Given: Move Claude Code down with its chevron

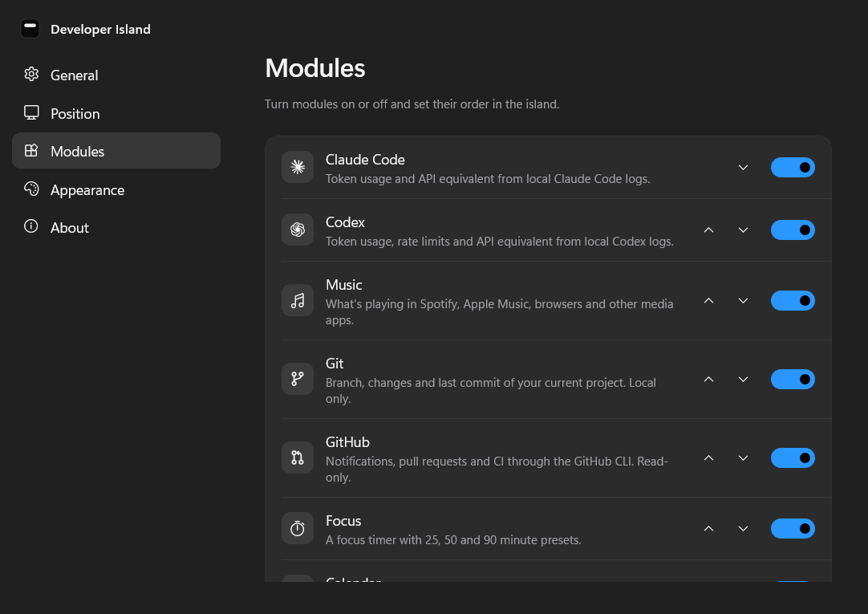Looking at the screenshot, I should click(x=744, y=167).
